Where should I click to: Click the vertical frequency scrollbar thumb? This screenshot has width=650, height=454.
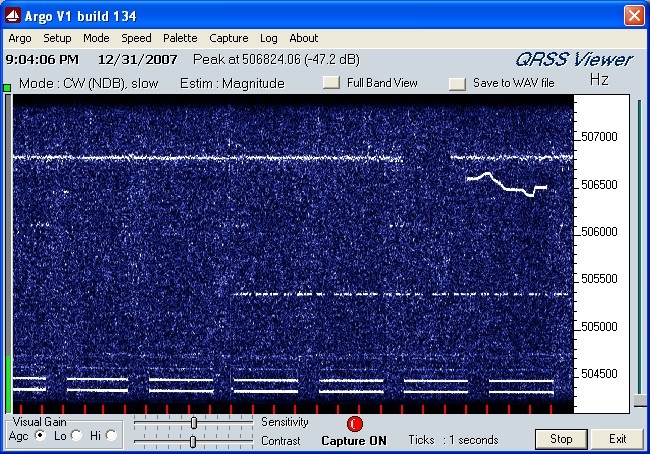click(x=640, y=401)
